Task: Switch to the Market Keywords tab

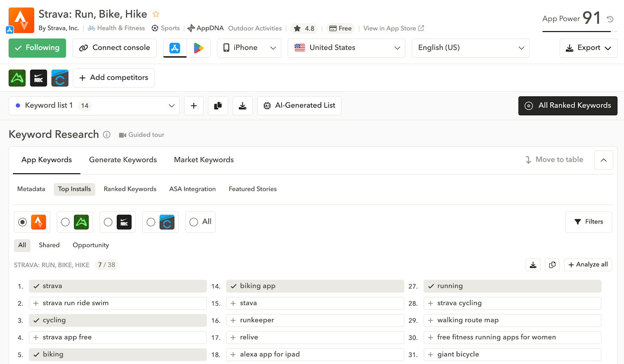Action: [x=204, y=160]
